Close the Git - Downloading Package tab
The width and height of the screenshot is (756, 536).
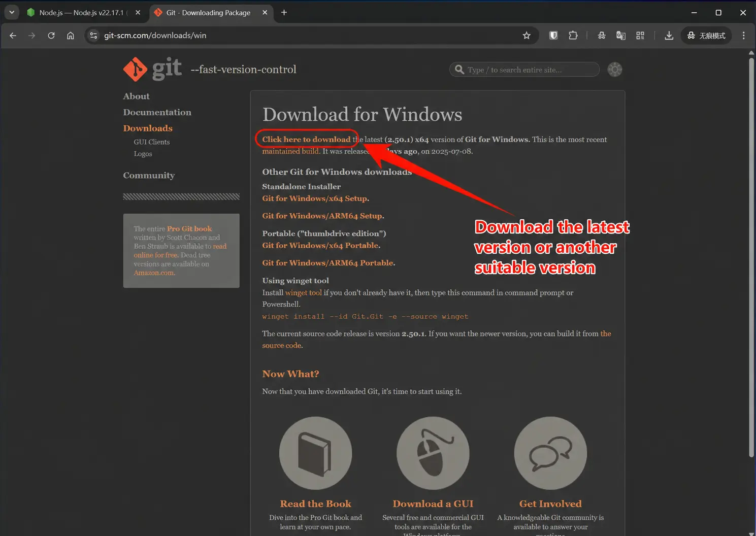[x=265, y=13]
